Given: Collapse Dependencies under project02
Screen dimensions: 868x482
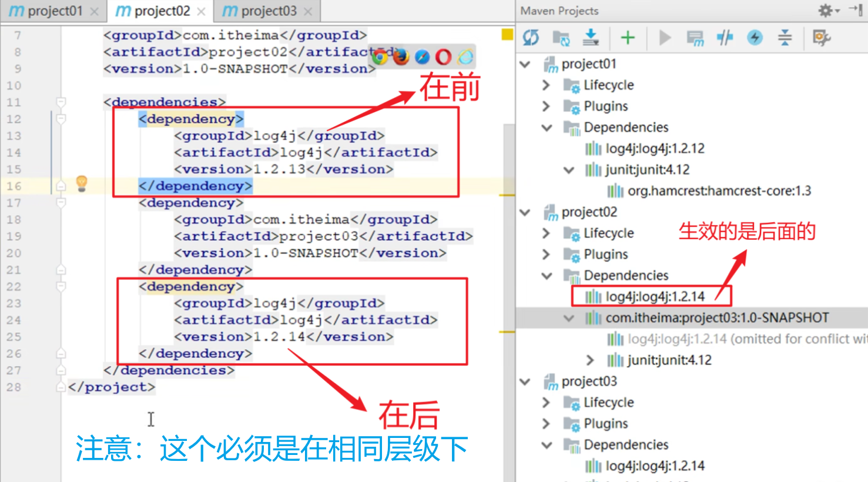Looking at the screenshot, I should tap(547, 276).
